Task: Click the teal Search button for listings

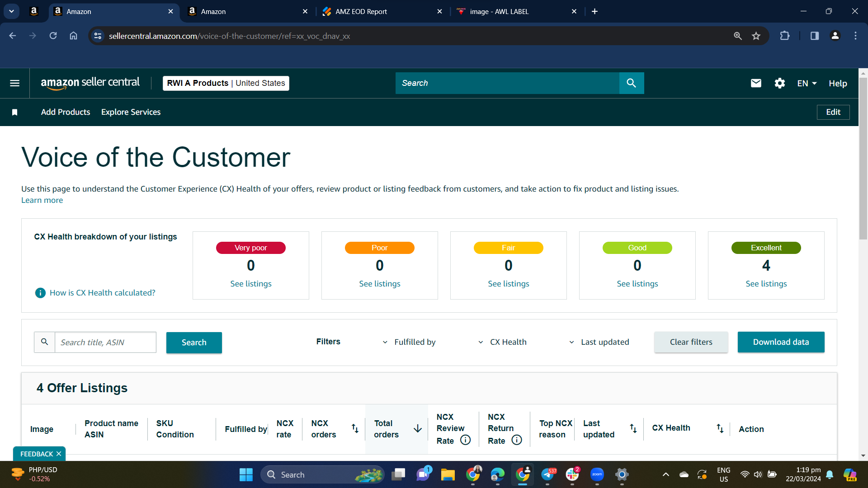Action: coord(194,343)
